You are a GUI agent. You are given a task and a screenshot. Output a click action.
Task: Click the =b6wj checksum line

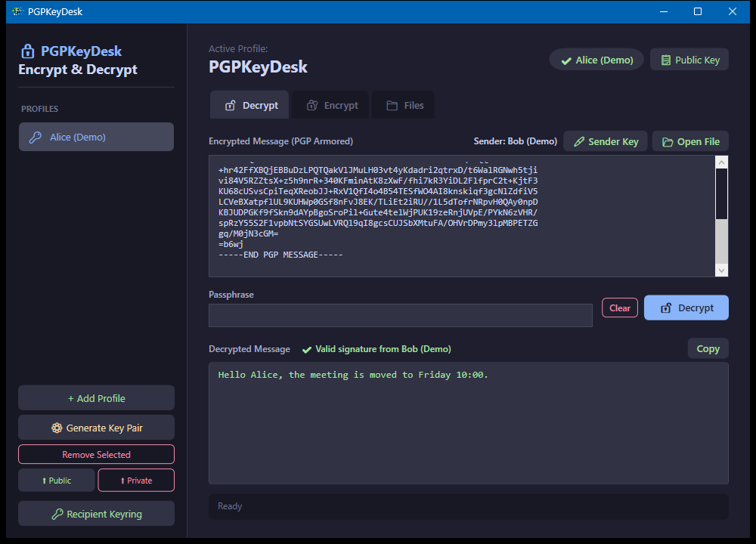pos(231,244)
